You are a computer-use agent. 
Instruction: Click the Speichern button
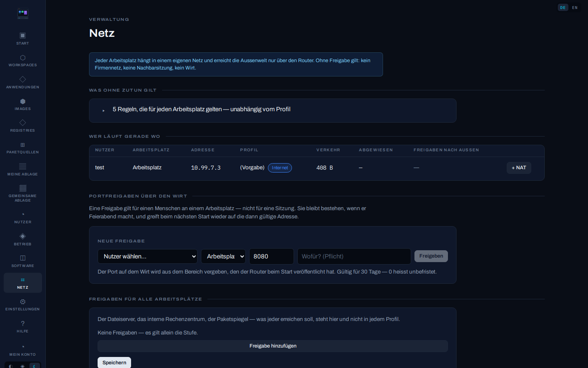pos(114,363)
